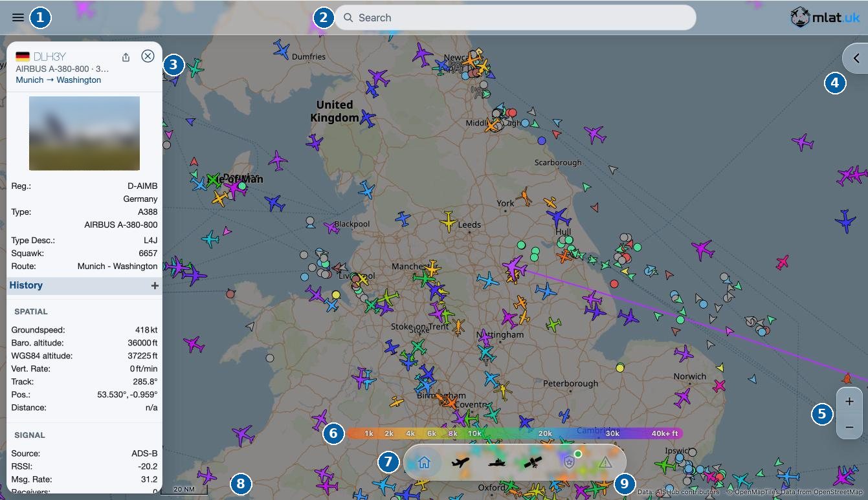Open the AISHub contributors attribution link
868x500 pixels.
coord(687,492)
